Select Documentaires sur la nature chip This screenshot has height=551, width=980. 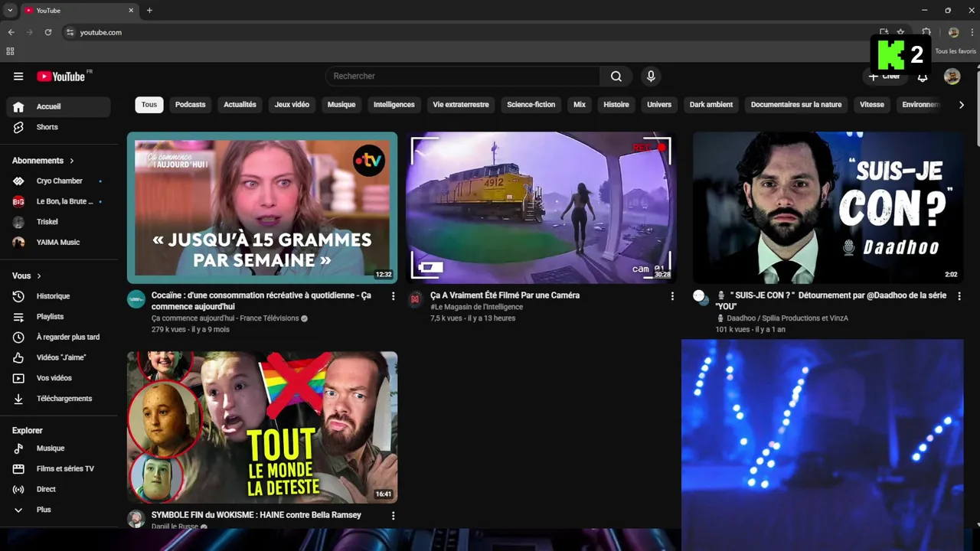point(796,105)
